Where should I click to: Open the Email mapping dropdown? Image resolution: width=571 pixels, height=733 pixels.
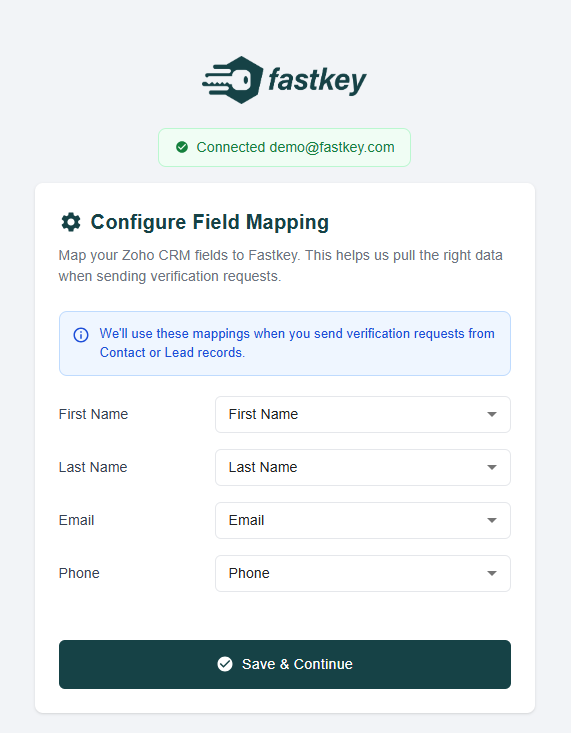point(362,520)
